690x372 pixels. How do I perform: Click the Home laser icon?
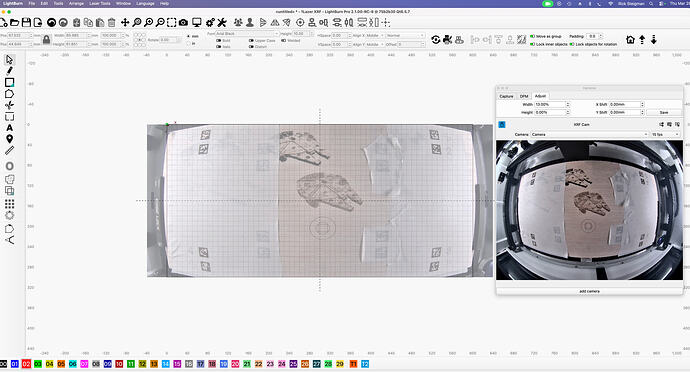[630, 40]
